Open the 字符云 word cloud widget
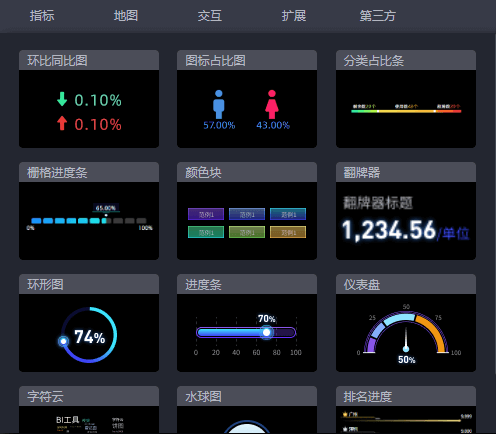Screen dimensions: 496x434 pos(89,410)
